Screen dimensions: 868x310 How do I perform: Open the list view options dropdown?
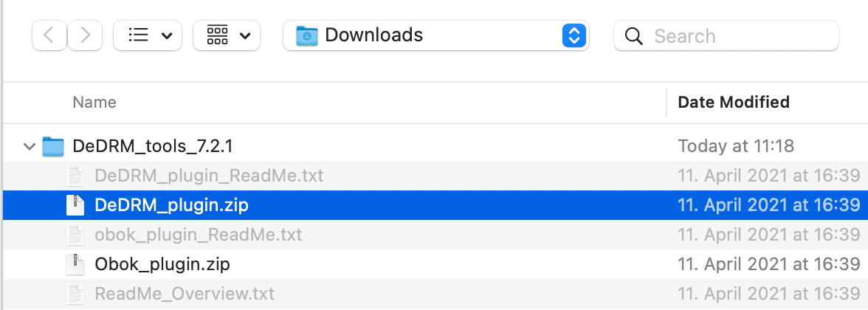point(148,36)
